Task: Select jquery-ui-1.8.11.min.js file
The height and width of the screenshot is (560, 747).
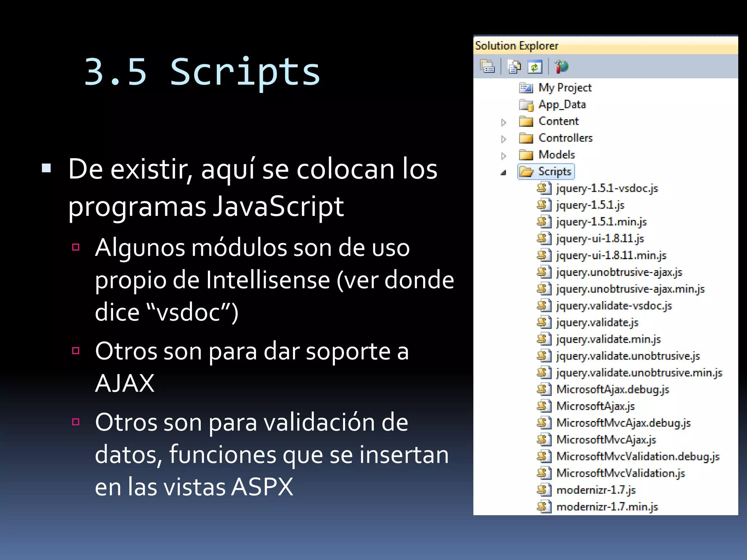Action: [611, 256]
